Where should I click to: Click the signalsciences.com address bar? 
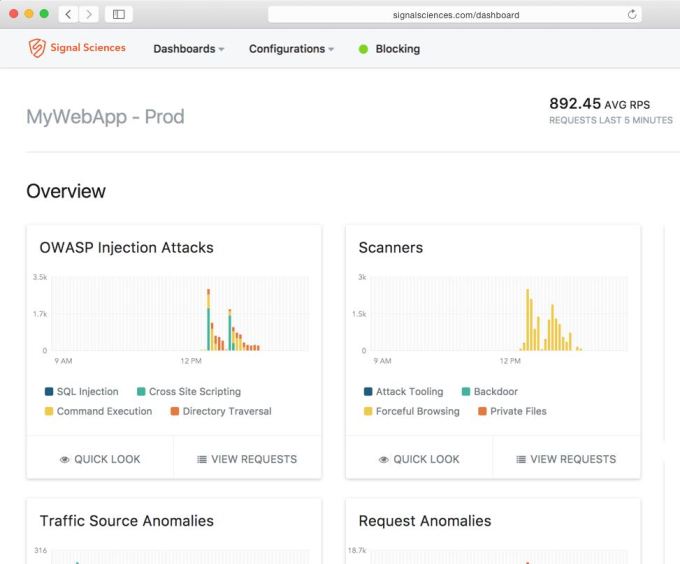(455, 15)
